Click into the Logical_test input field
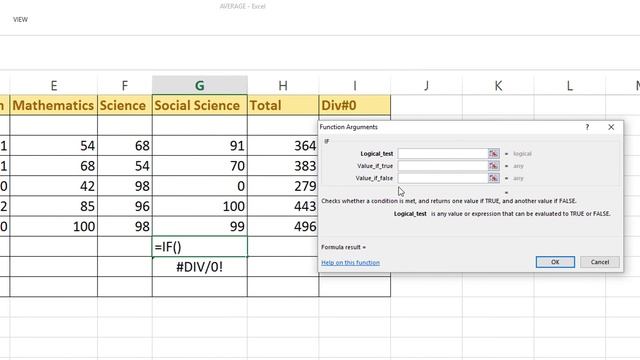640x360 pixels. point(443,153)
